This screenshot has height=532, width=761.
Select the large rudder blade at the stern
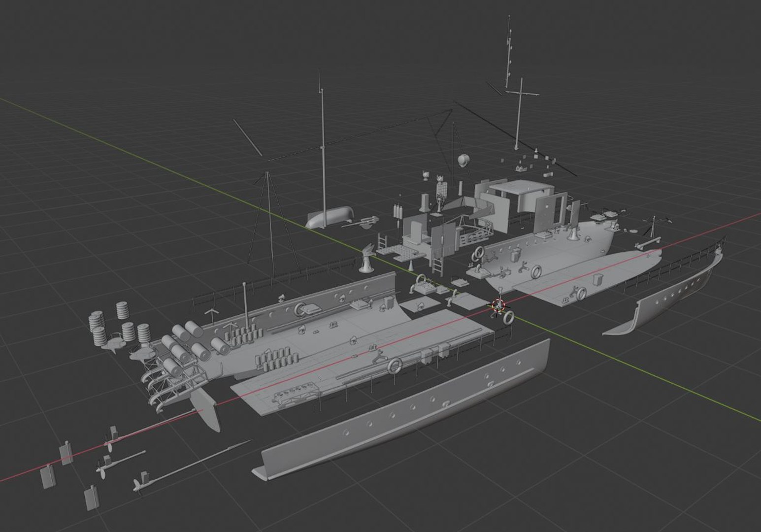click(205, 410)
